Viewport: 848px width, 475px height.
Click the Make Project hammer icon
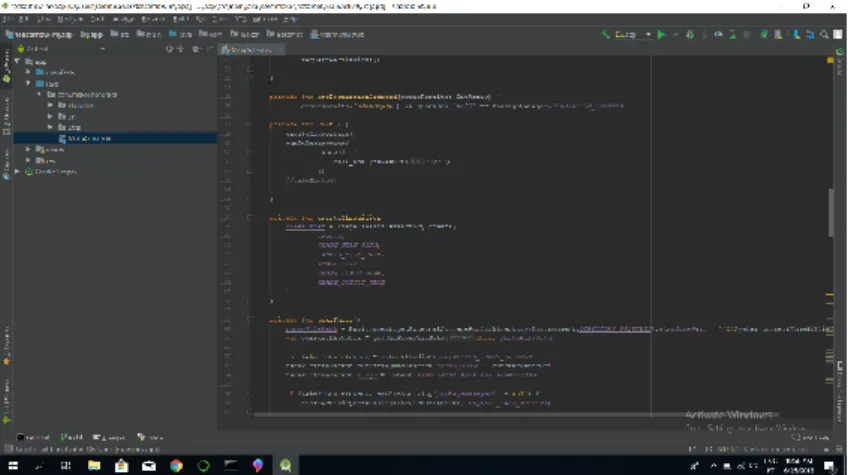point(605,35)
